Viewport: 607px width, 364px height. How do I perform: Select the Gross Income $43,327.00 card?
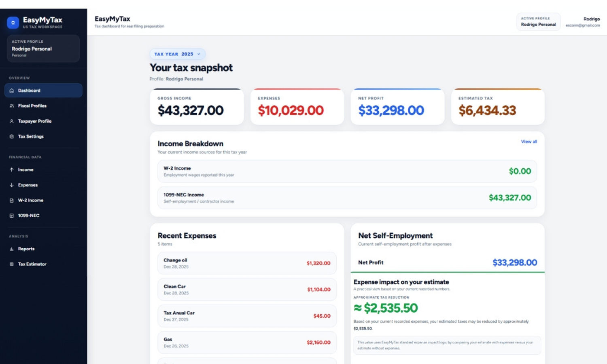[197, 107]
